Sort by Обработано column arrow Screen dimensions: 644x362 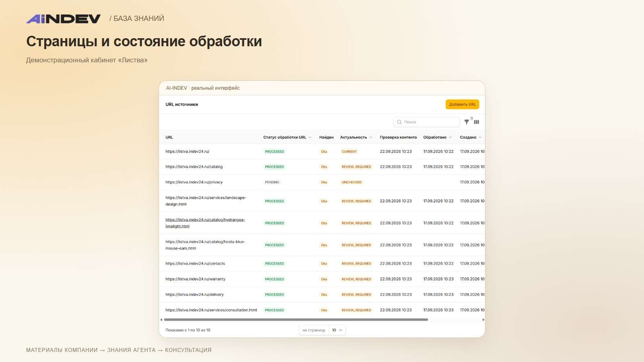click(450, 137)
